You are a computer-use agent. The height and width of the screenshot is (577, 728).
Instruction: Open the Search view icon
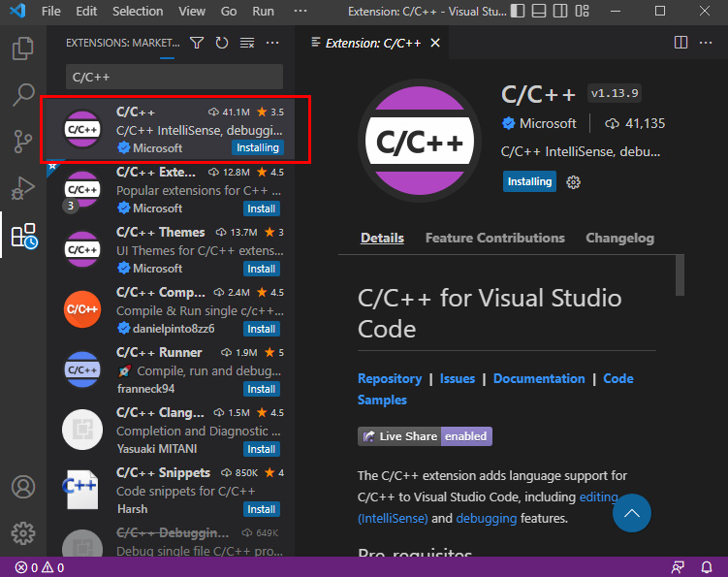23,95
